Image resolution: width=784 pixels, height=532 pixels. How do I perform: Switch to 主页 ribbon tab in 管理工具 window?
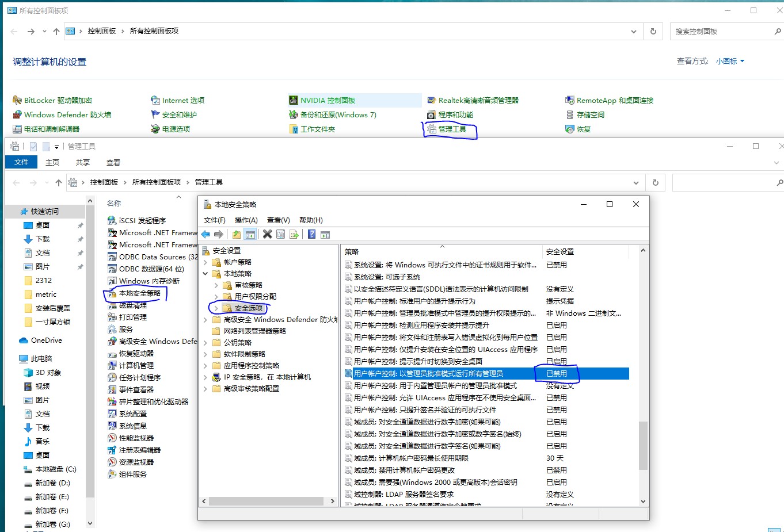pos(52,162)
